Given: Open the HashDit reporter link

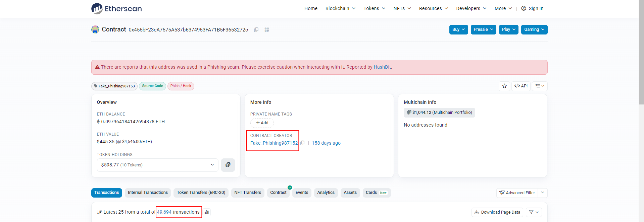Looking at the screenshot, I should tap(382, 67).
